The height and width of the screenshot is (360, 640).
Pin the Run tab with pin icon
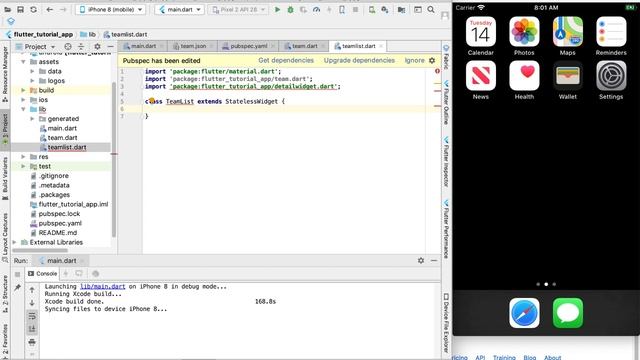tap(17, 288)
